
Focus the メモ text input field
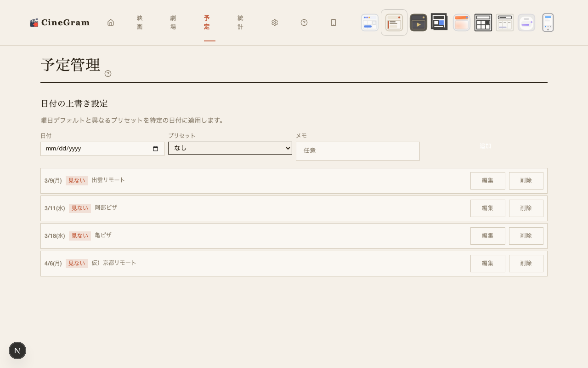click(358, 151)
